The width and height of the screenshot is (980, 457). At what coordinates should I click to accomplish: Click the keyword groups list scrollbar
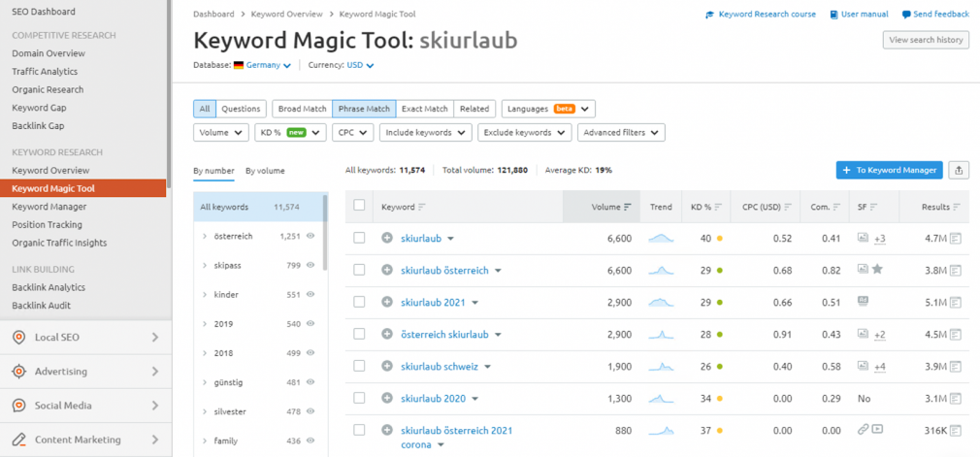pos(325,233)
